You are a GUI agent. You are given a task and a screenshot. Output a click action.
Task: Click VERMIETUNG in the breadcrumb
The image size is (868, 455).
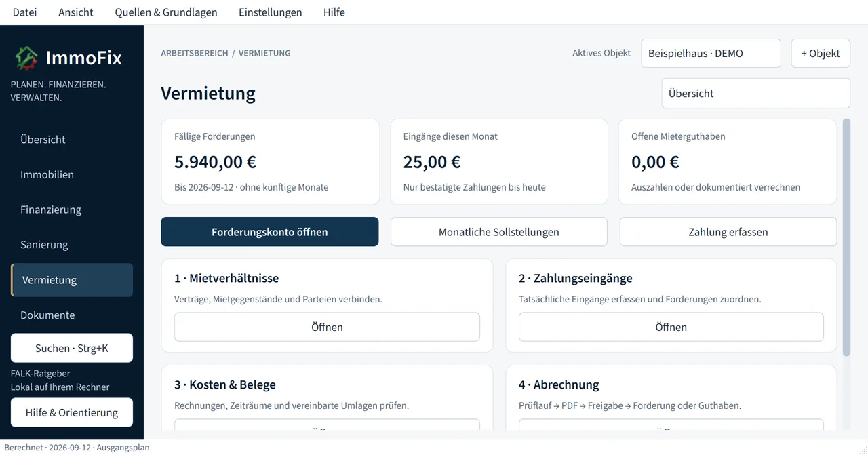pyautogui.click(x=264, y=53)
